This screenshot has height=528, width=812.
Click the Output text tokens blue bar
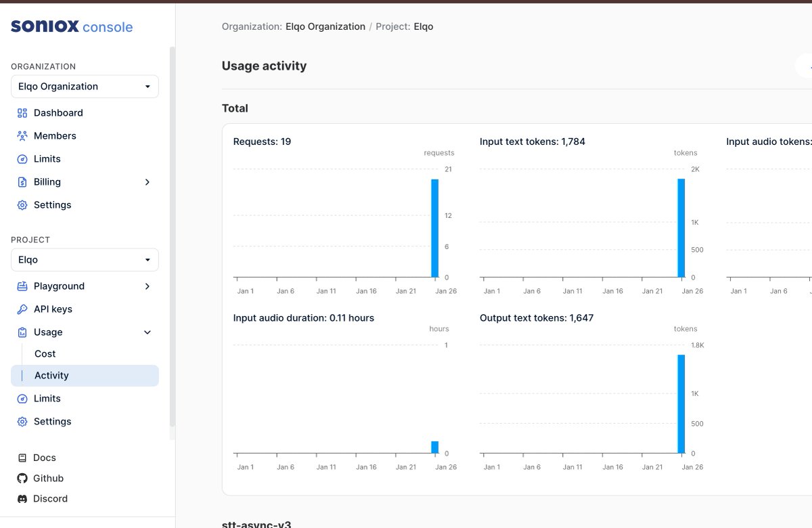coord(681,404)
